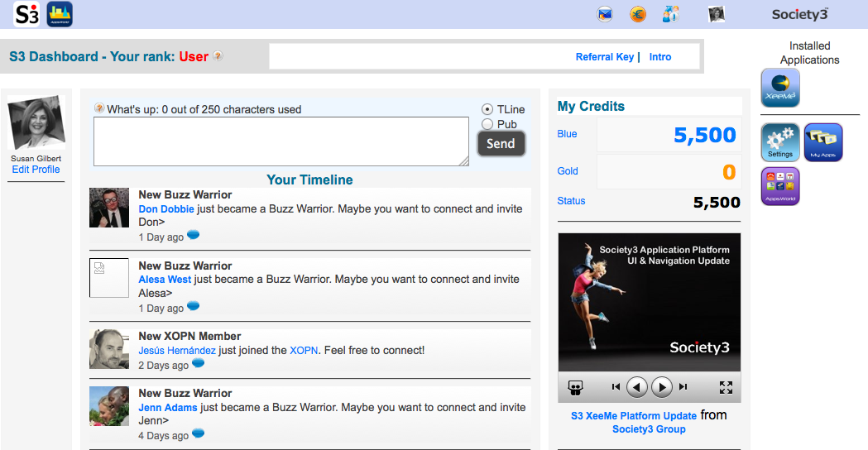Viewport: 868px width, 450px height.
Task: Open the XOPN link
Action: coord(304,351)
